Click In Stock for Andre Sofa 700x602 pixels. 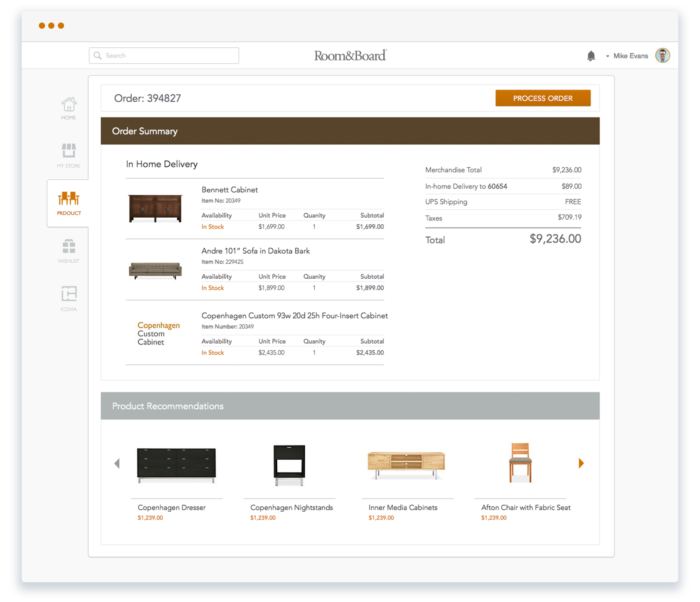pyautogui.click(x=212, y=288)
